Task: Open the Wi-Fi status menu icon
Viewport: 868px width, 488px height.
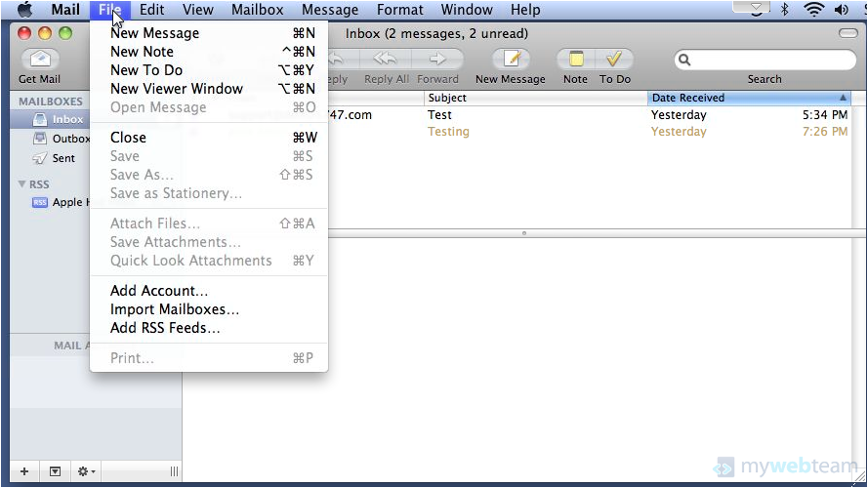Action: pos(813,10)
